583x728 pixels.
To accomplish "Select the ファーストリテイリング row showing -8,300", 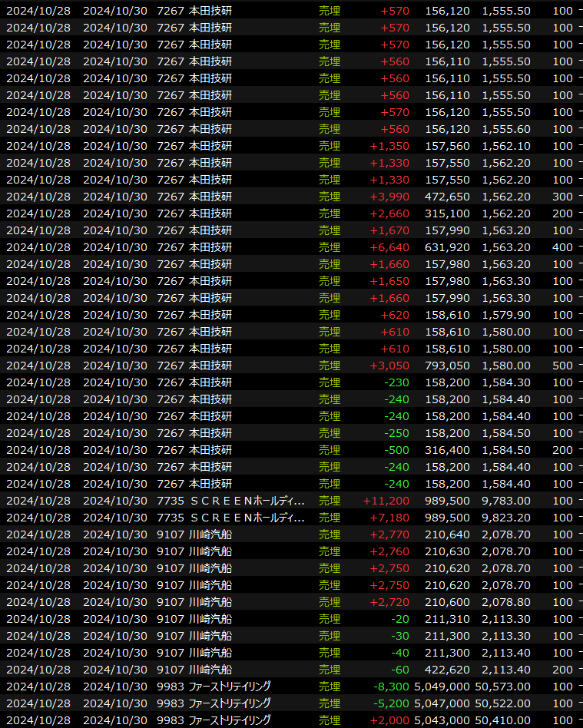I will point(229,687).
